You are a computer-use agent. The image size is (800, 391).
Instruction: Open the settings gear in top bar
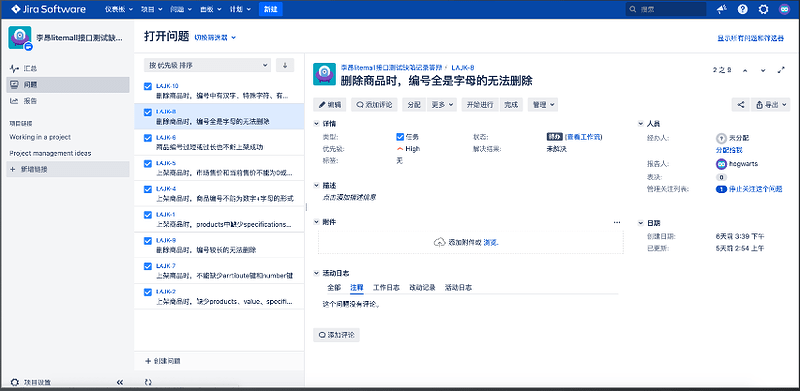(x=764, y=9)
